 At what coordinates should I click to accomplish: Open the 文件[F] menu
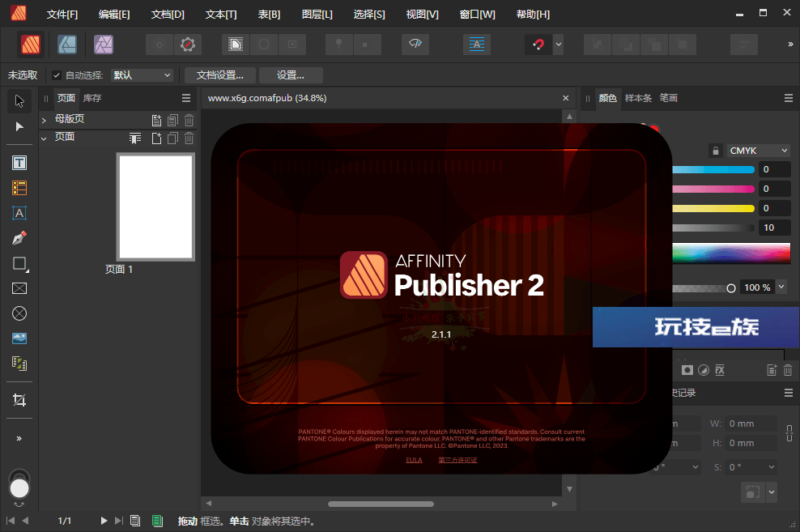(62, 15)
